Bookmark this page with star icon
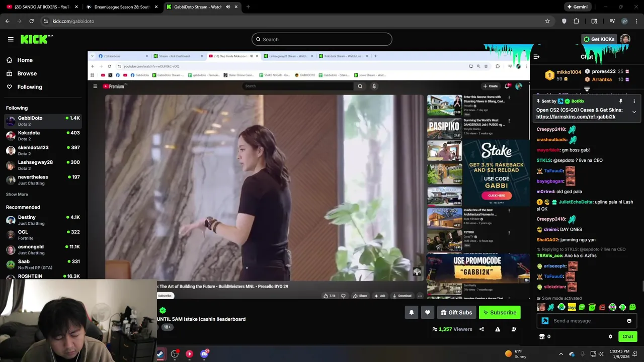Image resolution: width=644 pixels, height=362 pixels. click(547, 21)
